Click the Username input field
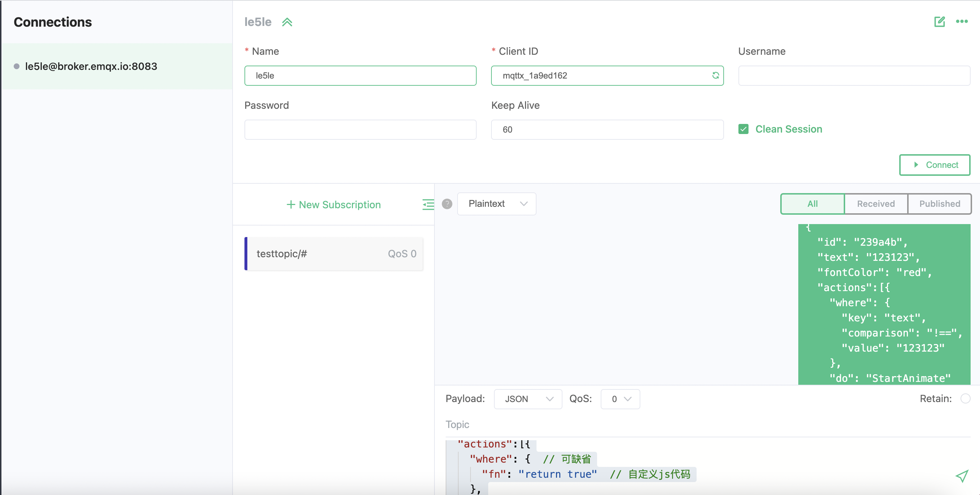The image size is (980, 495). 854,76
